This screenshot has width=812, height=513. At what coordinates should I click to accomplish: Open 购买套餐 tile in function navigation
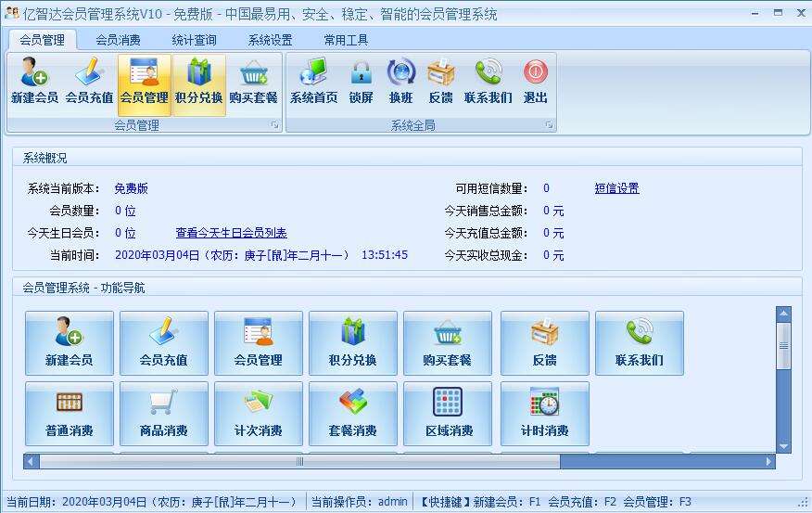448,343
